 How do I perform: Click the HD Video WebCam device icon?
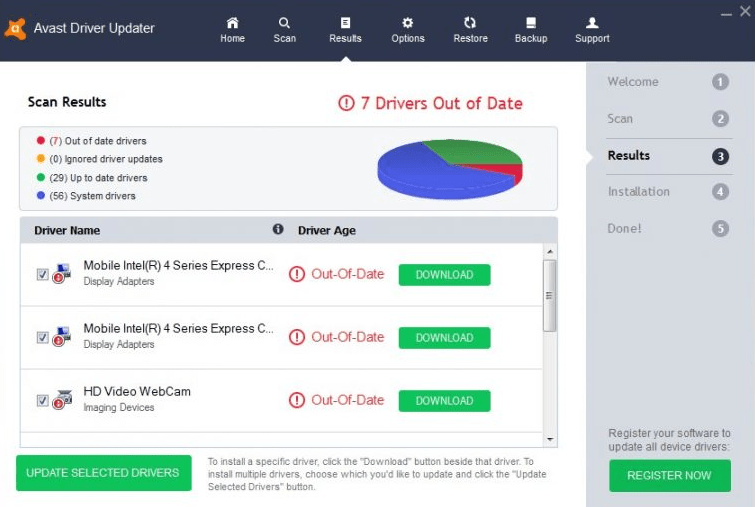(x=62, y=400)
